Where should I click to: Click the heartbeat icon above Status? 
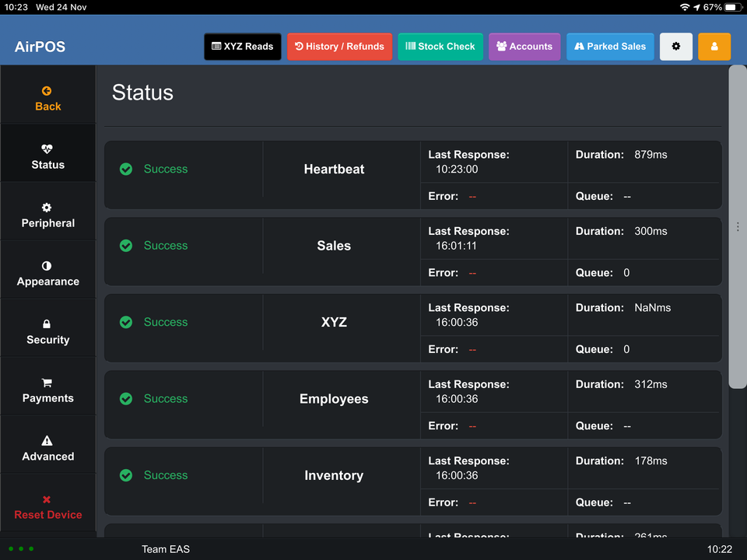pyautogui.click(x=47, y=147)
